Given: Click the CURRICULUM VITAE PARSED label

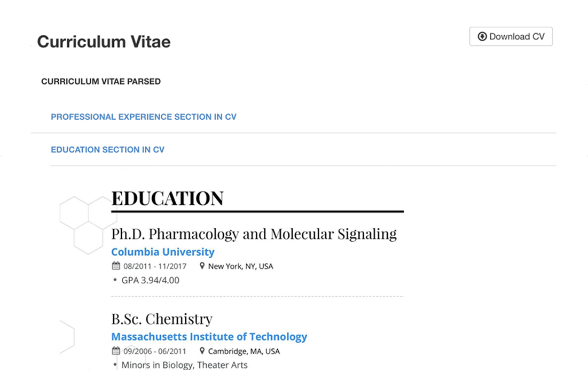Looking at the screenshot, I should pyautogui.click(x=101, y=82).
